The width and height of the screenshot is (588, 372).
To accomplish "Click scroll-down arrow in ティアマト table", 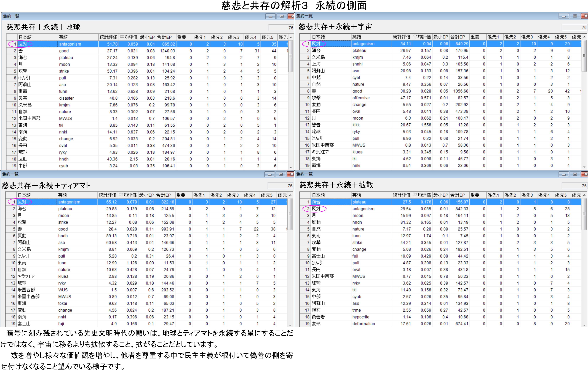I will [290, 325].
